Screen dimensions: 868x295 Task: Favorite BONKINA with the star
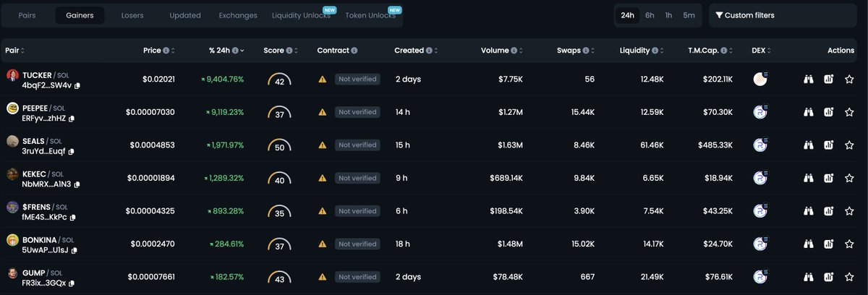(x=849, y=244)
